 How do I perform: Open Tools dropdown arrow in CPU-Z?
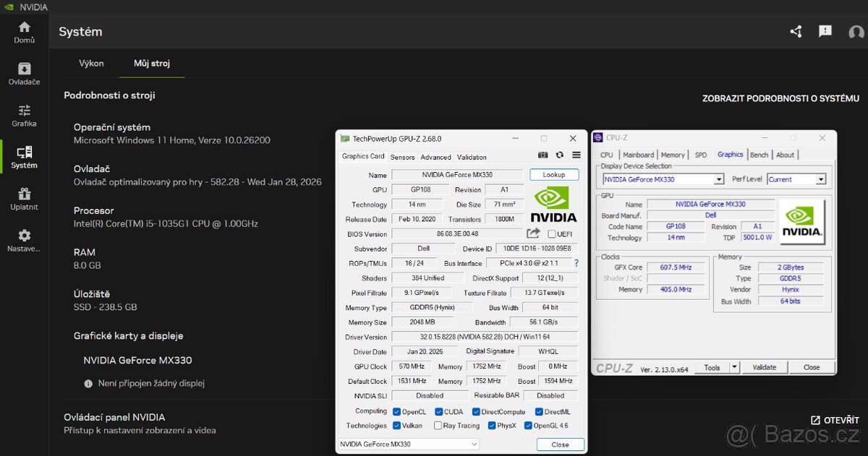pos(734,367)
